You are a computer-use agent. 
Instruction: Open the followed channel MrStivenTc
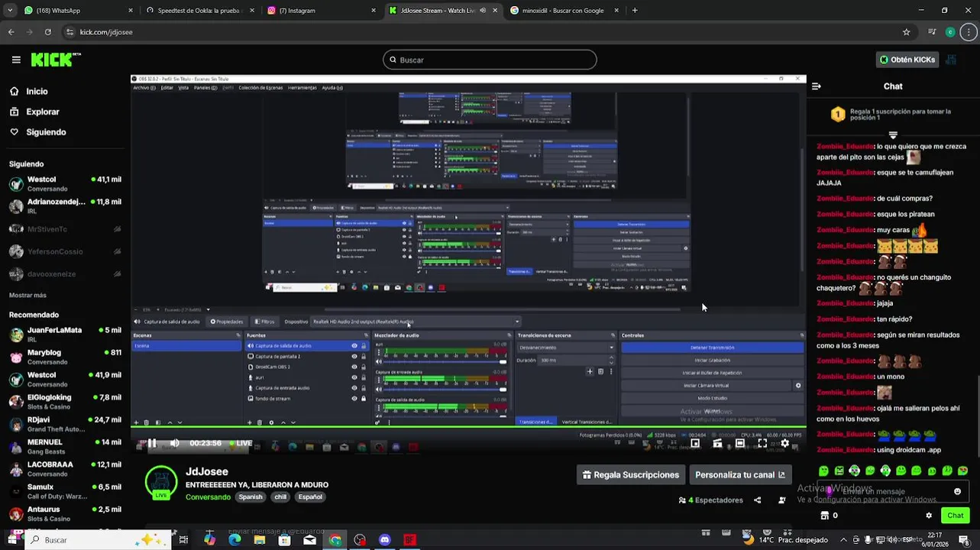pos(65,229)
